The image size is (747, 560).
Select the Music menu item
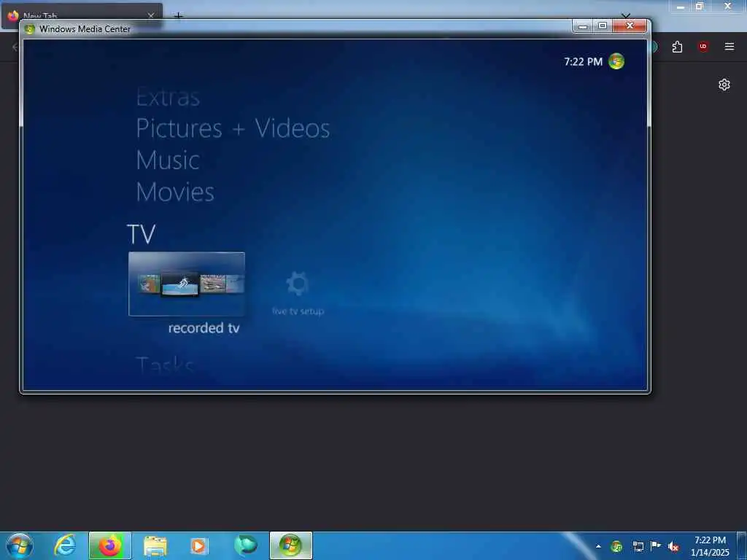[x=168, y=160]
